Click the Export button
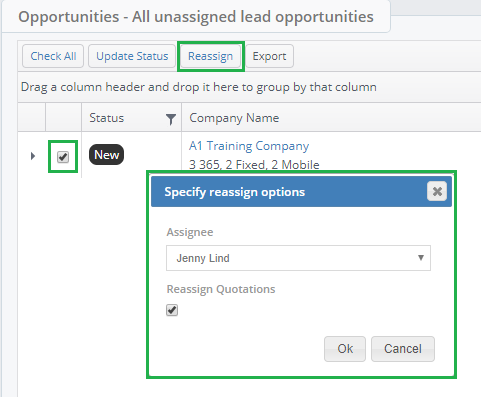The image size is (481, 397). coord(269,56)
